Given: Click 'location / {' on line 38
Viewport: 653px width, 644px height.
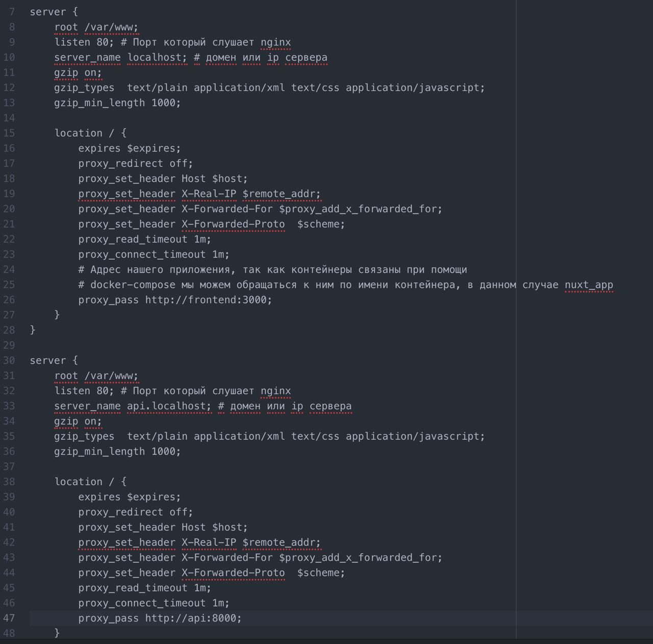Looking at the screenshot, I should click(90, 482).
